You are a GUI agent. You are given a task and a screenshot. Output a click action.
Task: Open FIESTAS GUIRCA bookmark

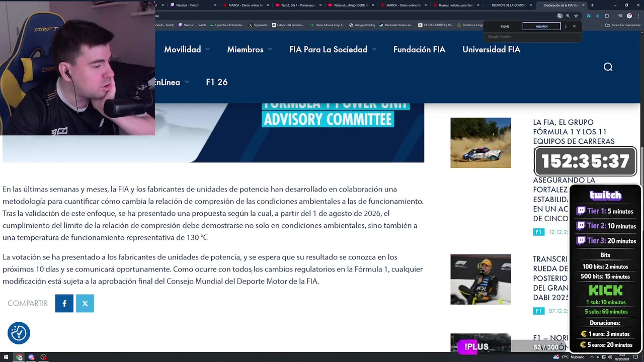pos(436,25)
